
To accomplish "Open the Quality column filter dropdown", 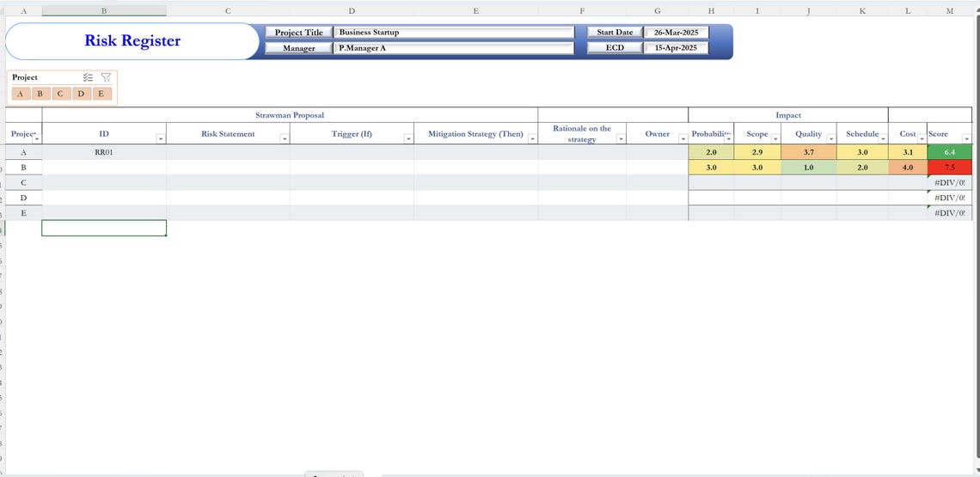I will [x=830, y=138].
